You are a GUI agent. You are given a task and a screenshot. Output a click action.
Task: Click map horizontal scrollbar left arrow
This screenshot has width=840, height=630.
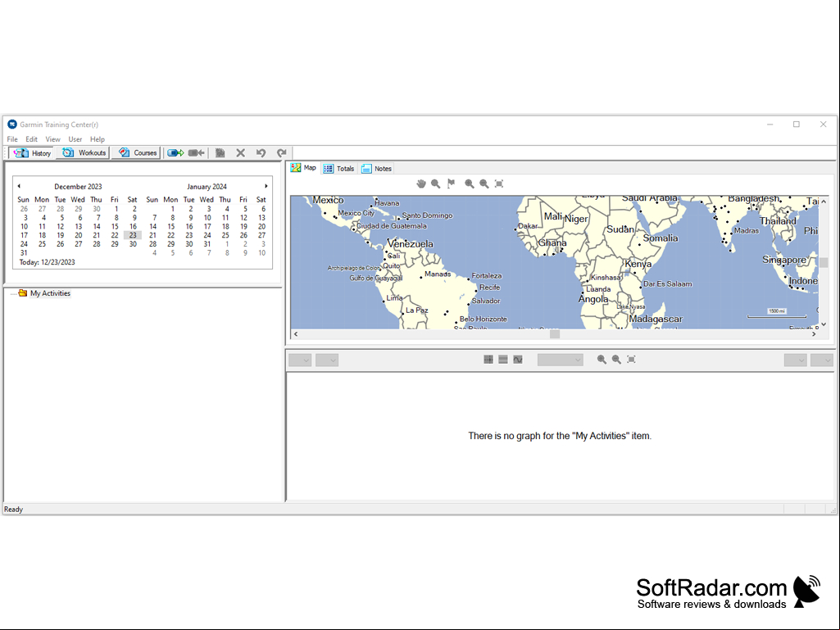(296, 334)
